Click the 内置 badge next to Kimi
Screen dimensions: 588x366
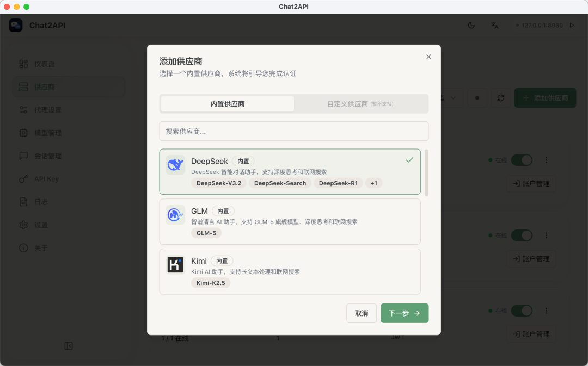pos(222,260)
